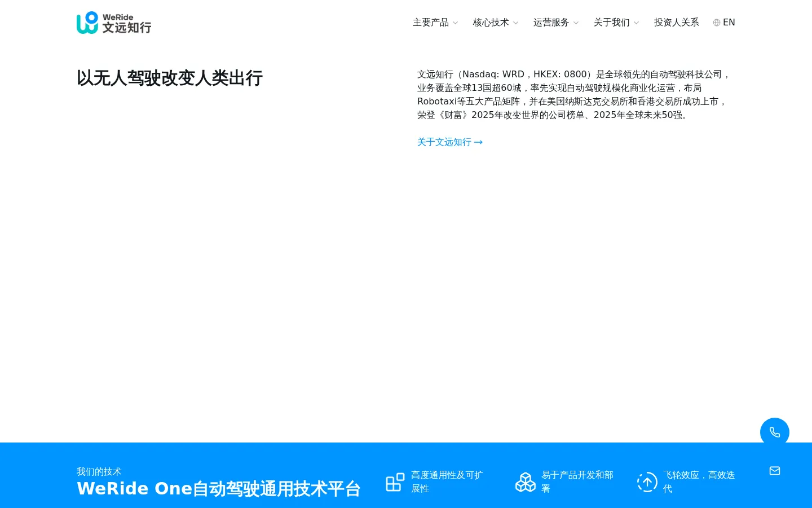Click the globe language icon
812x508 pixels.
[x=717, y=23]
